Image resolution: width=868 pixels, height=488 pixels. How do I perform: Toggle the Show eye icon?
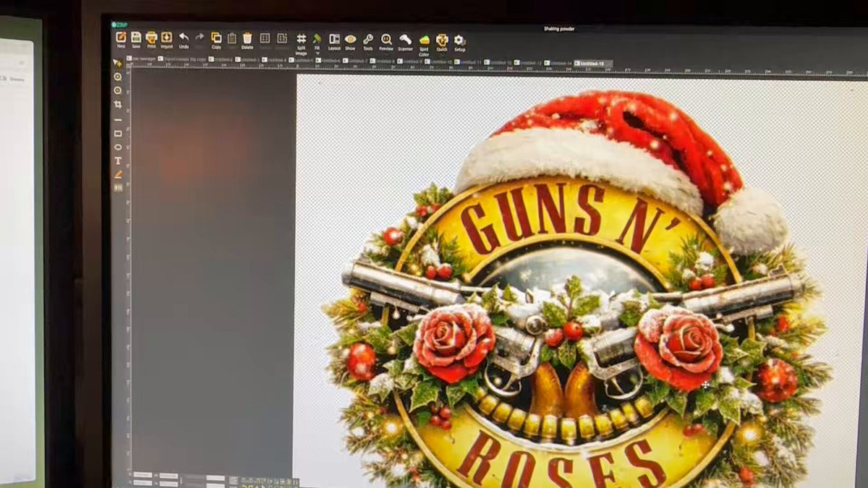point(350,41)
